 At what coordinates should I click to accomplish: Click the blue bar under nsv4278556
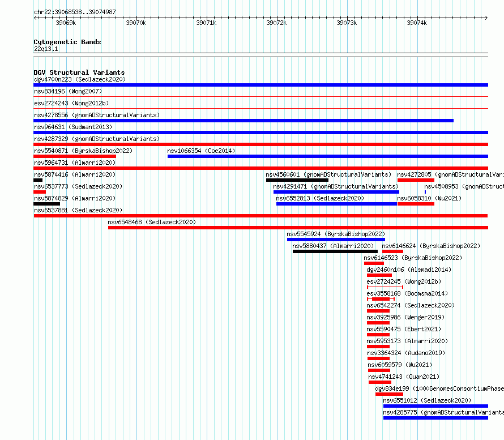click(x=244, y=121)
